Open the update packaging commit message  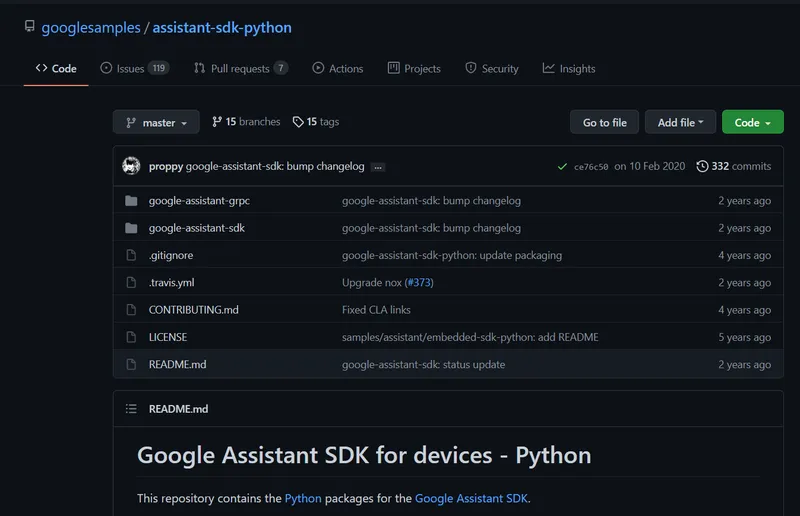click(x=452, y=255)
